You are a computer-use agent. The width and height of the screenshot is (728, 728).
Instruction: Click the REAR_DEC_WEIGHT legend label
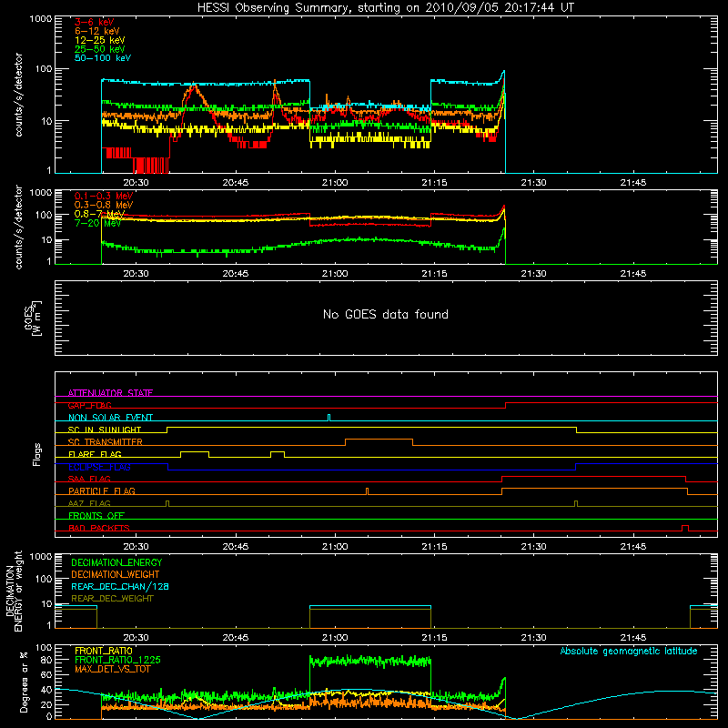point(112,599)
